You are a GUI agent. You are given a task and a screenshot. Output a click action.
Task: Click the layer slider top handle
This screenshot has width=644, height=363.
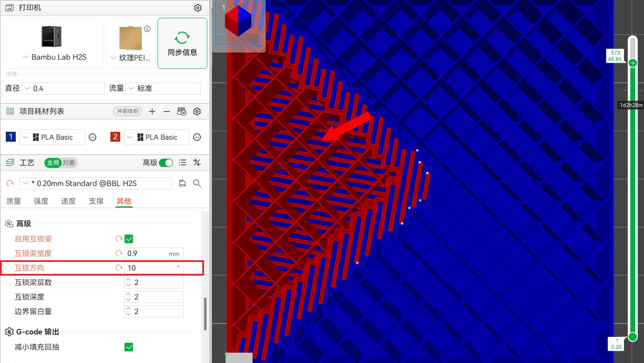tap(633, 63)
